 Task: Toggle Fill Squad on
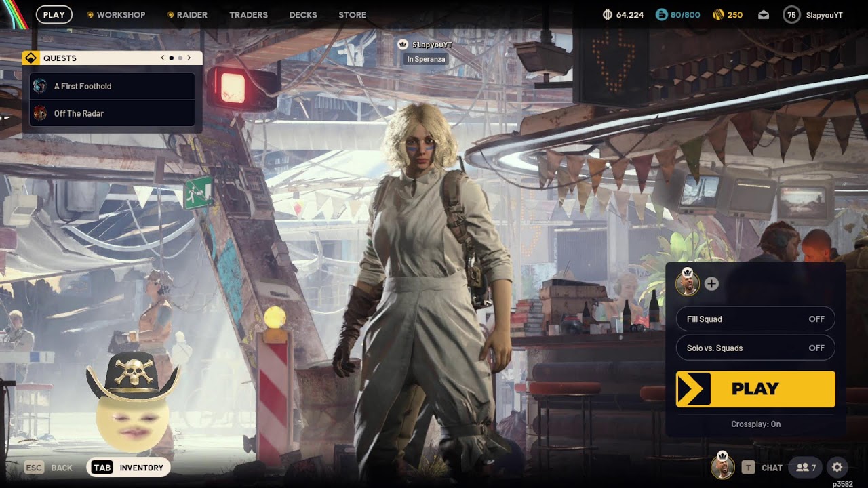tap(755, 319)
